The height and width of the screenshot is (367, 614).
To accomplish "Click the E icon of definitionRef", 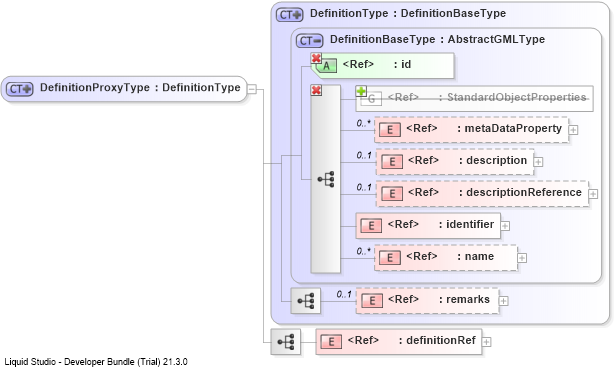I will [331, 342].
